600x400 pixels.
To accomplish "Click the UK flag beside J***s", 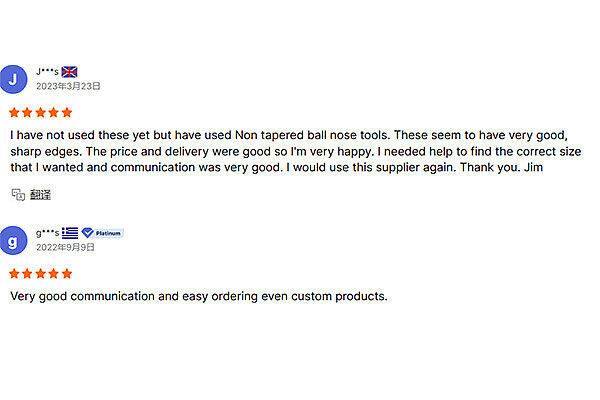I will 70,72.
